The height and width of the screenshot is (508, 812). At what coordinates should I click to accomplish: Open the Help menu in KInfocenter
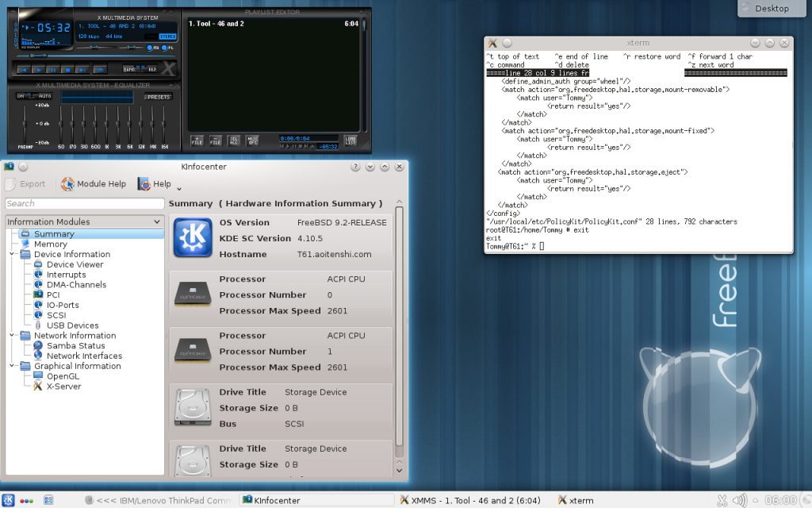click(155, 184)
